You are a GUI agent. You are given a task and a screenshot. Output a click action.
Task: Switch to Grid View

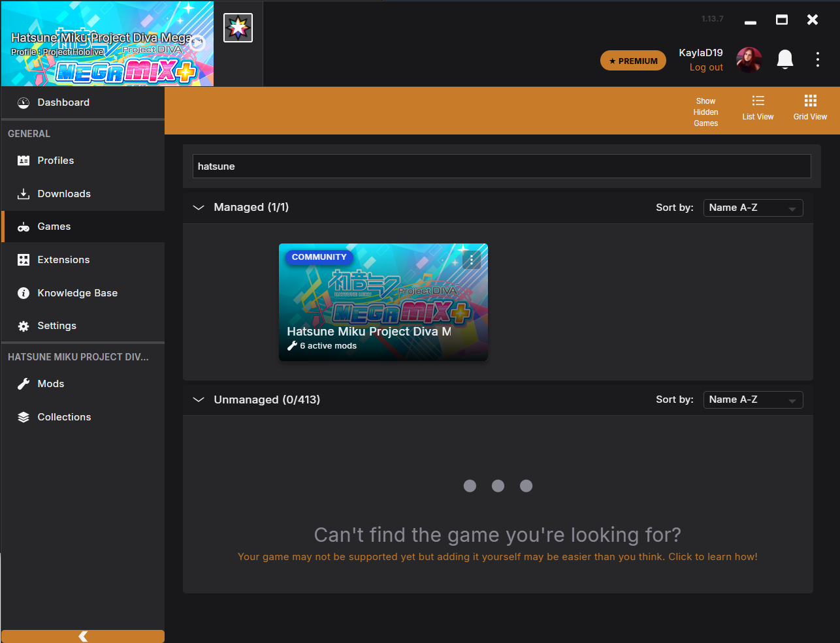pos(810,108)
